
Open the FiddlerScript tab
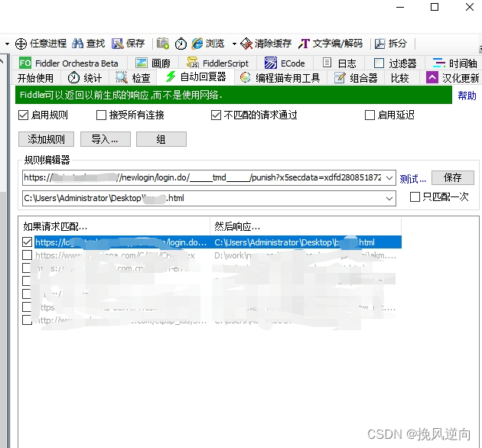[217, 63]
